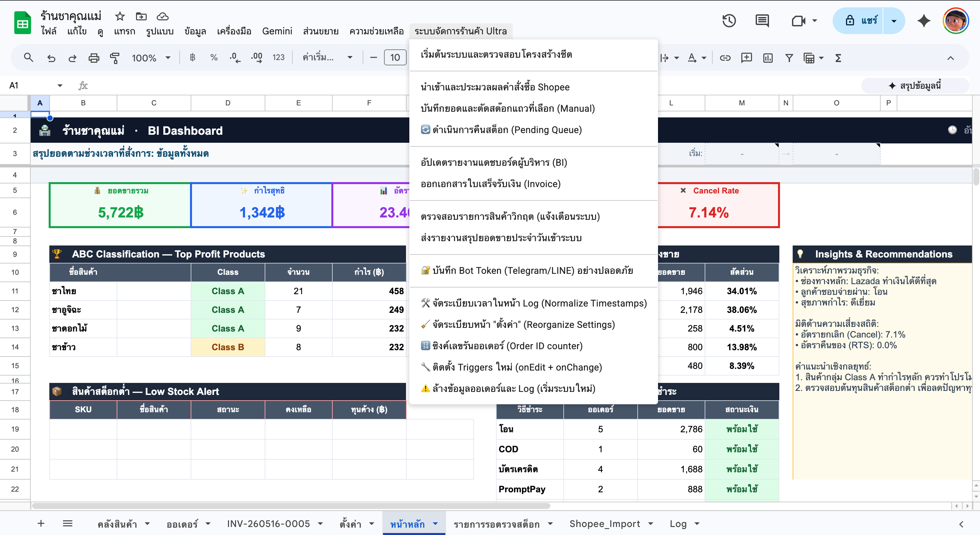Print the spreadsheet
980x535 pixels.
click(x=94, y=58)
